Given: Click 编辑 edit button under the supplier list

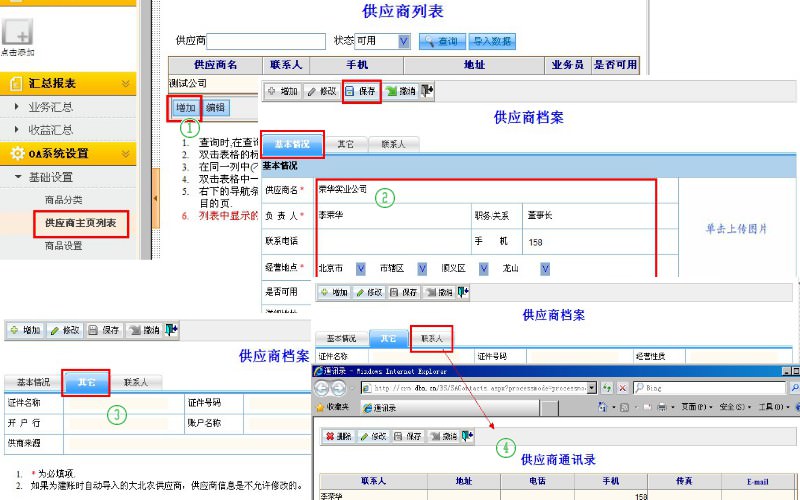Looking at the screenshot, I should 215,108.
